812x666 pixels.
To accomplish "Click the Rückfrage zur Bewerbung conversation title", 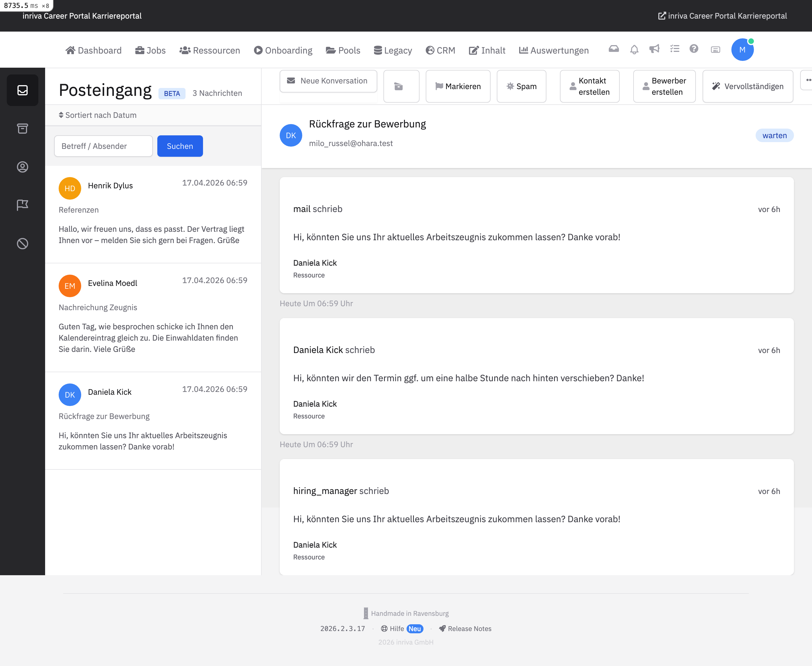I will 367,124.
